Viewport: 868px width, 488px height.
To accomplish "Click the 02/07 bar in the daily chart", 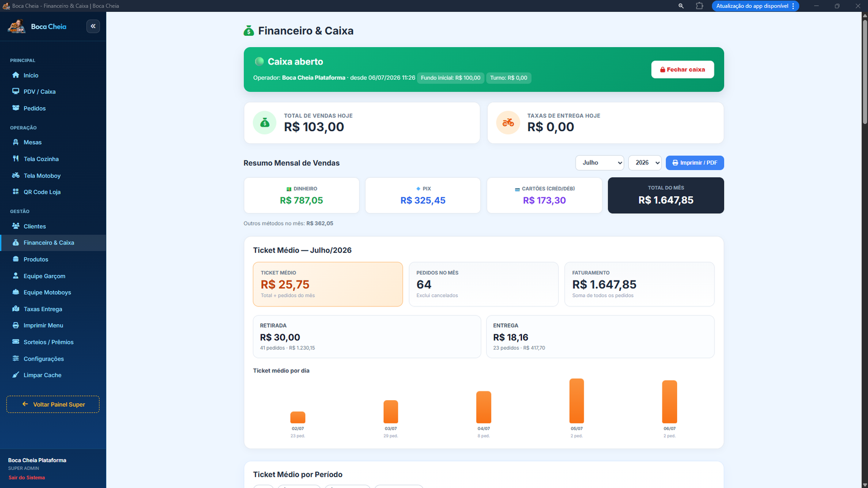I will (298, 418).
